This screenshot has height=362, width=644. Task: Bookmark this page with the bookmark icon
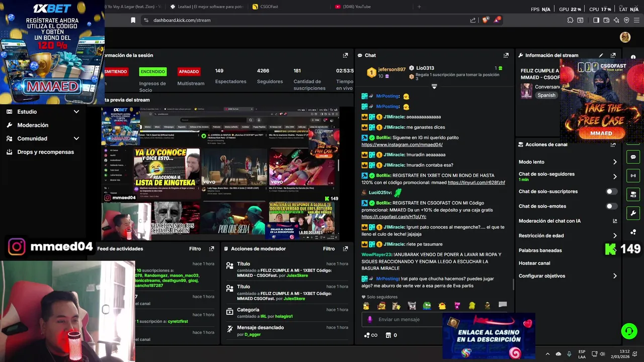pyautogui.click(x=133, y=20)
